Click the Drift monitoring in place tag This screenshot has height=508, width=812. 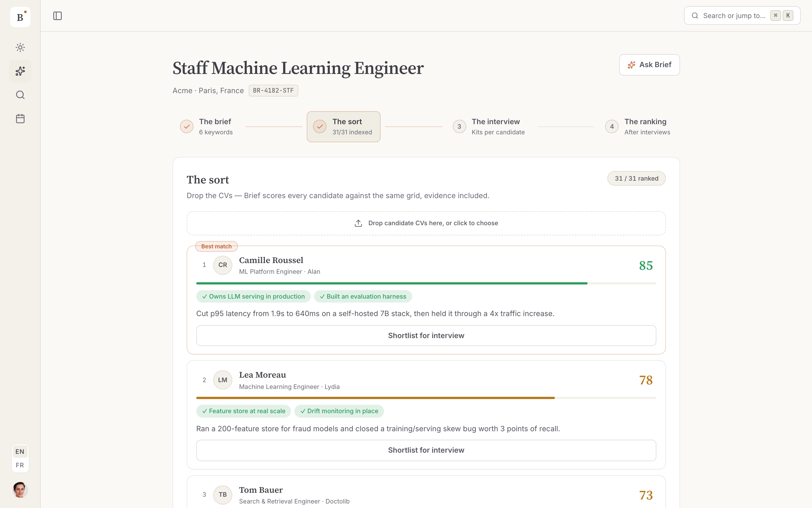point(339,411)
